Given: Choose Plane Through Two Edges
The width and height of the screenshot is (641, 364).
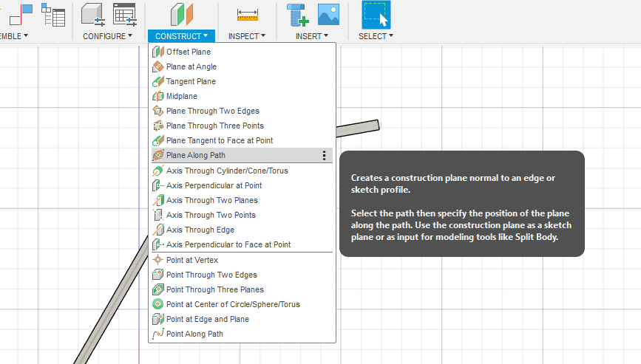Looking at the screenshot, I should click(x=242, y=111).
